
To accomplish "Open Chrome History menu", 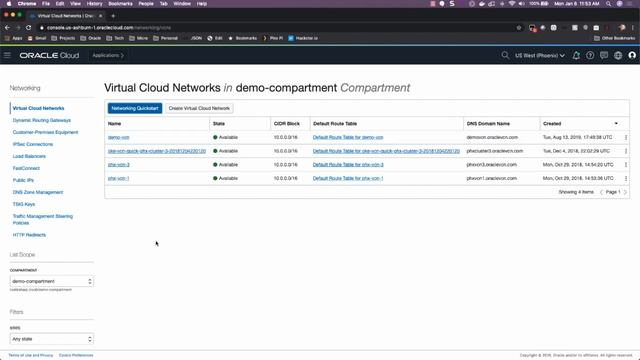I will pyautogui.click(x=94, y=4).
